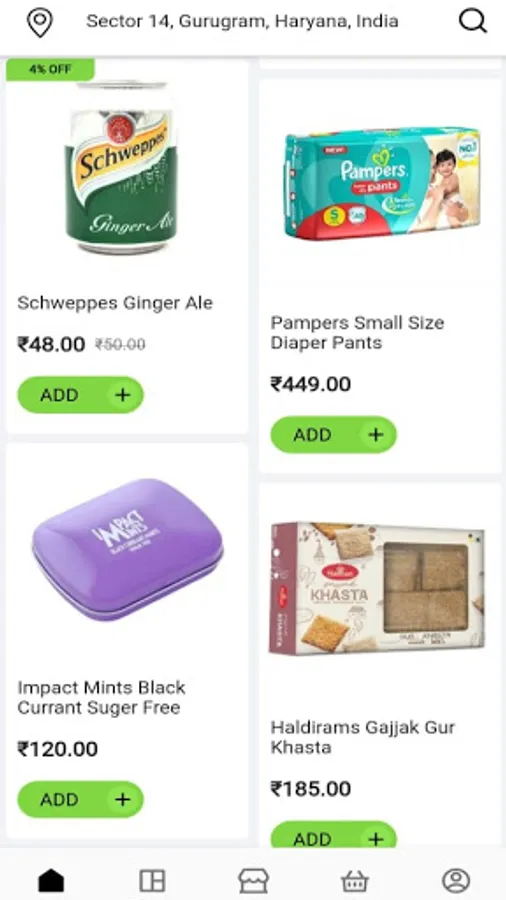
Task: Change the Sector 14, Gurugram delivery address
Action: 242,22
